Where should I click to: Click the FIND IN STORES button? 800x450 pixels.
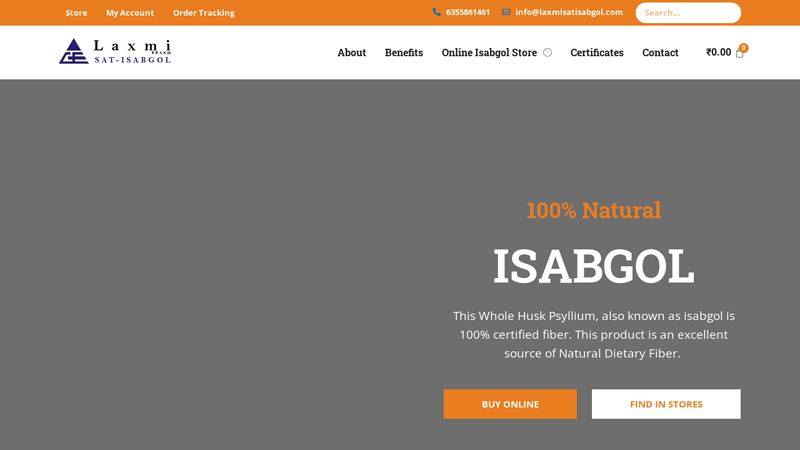coord(666,404)
